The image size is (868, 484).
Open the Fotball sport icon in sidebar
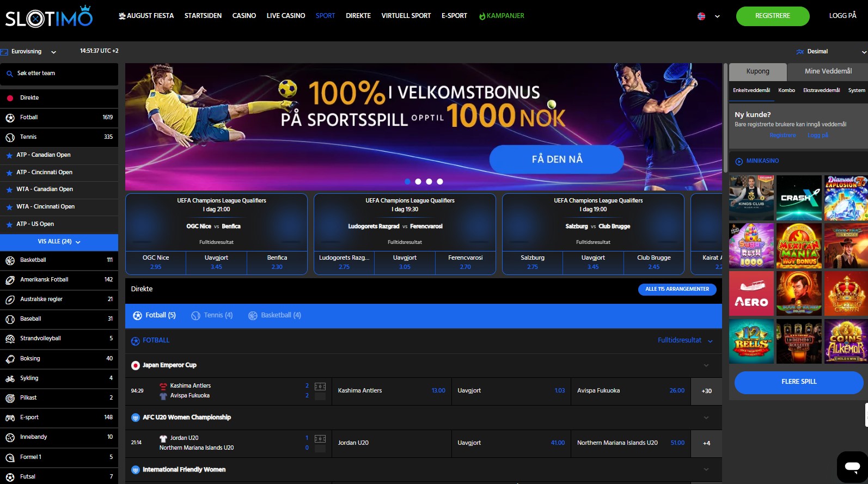(x=10, y=118)
